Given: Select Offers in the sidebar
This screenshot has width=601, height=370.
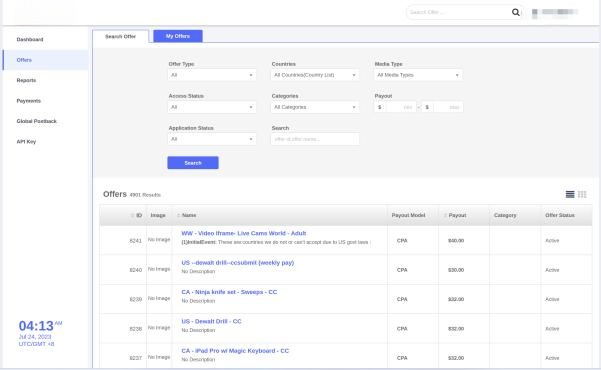Looking at the screenshot, I should tap(45, 60).
